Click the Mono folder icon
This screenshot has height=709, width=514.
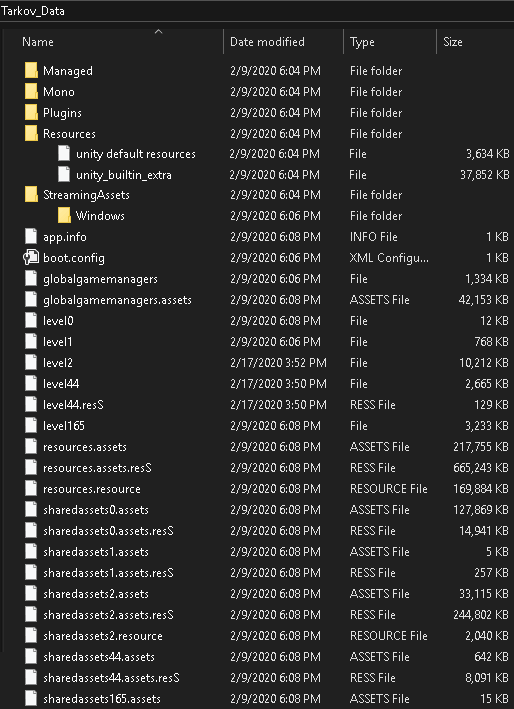pos(31,92)
